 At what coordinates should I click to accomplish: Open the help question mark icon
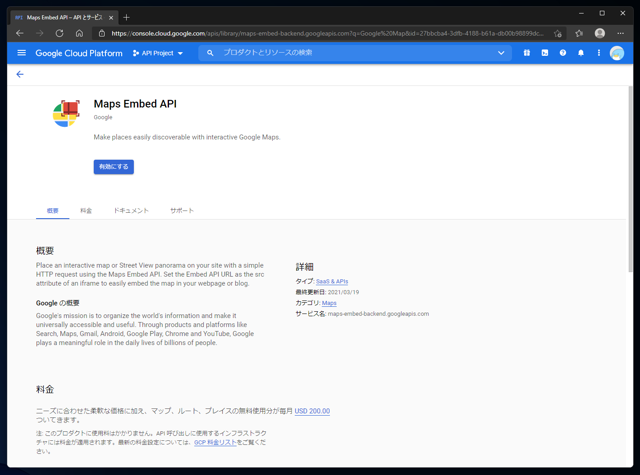(x=563, y=53)
